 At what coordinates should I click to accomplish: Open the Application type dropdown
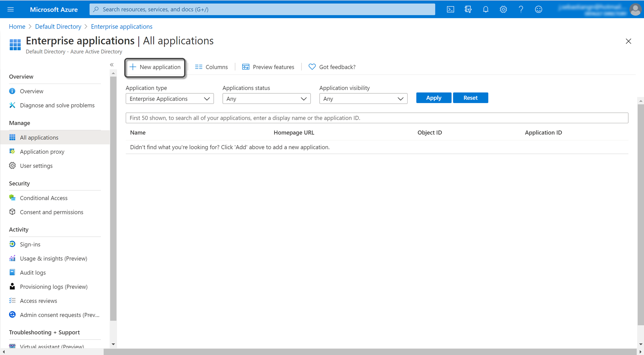[x=170, y=99]
